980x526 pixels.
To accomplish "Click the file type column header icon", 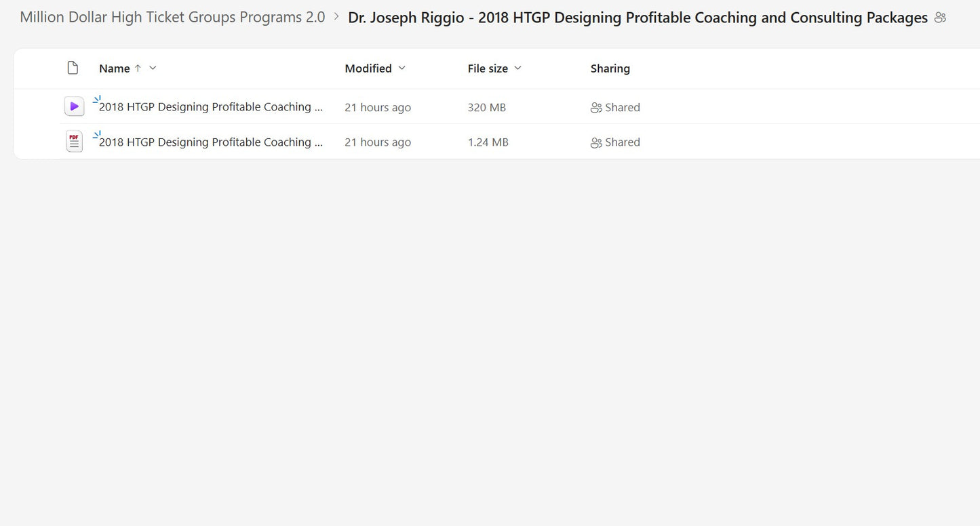I will [73, 67].
